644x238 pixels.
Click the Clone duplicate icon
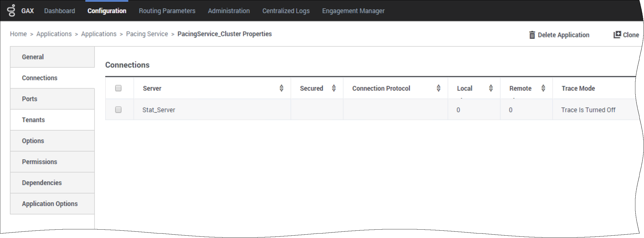click(617, 35)
